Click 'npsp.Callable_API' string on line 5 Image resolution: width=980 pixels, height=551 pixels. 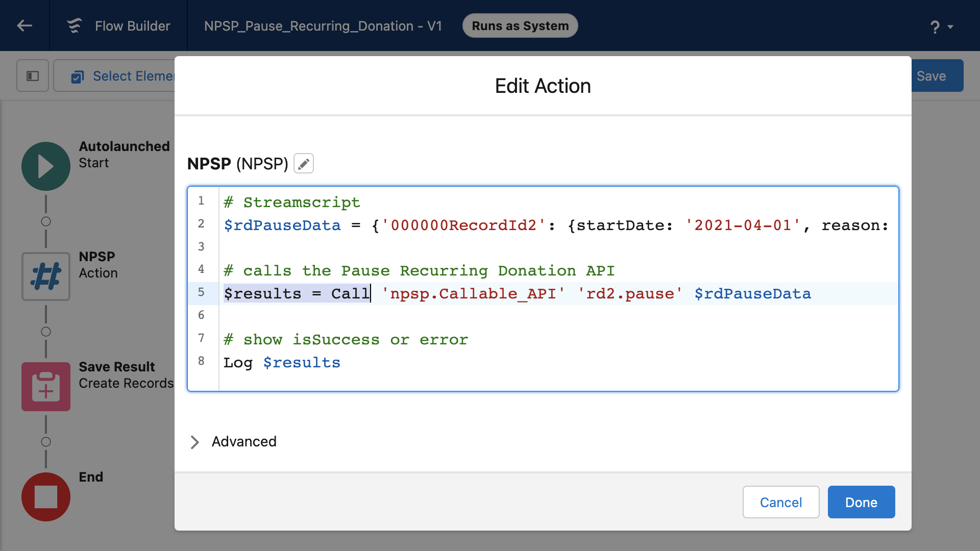coord(473,294)
